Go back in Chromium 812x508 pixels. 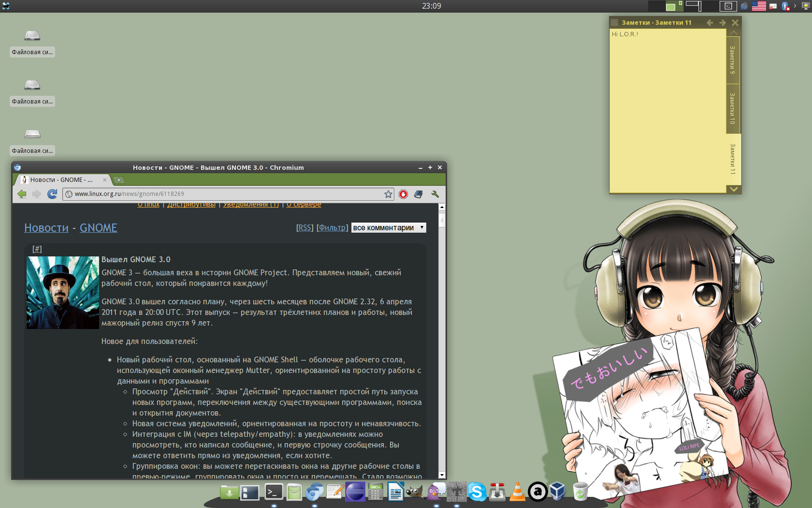coord(22,194)
